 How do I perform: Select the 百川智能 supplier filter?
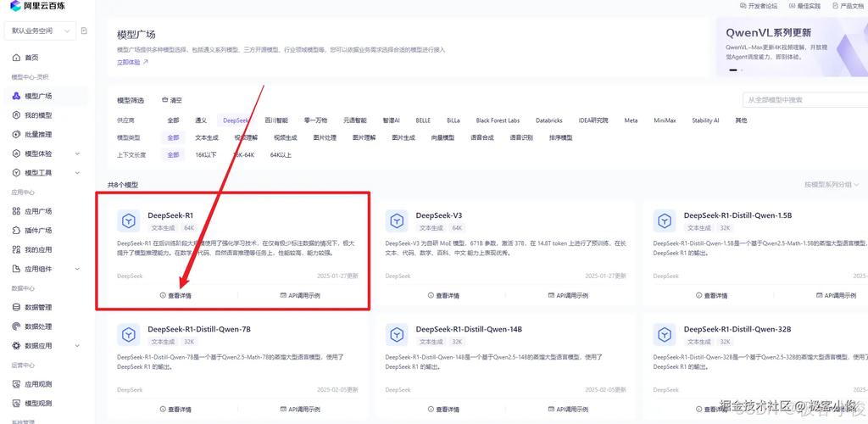click(x=276, y=120)
